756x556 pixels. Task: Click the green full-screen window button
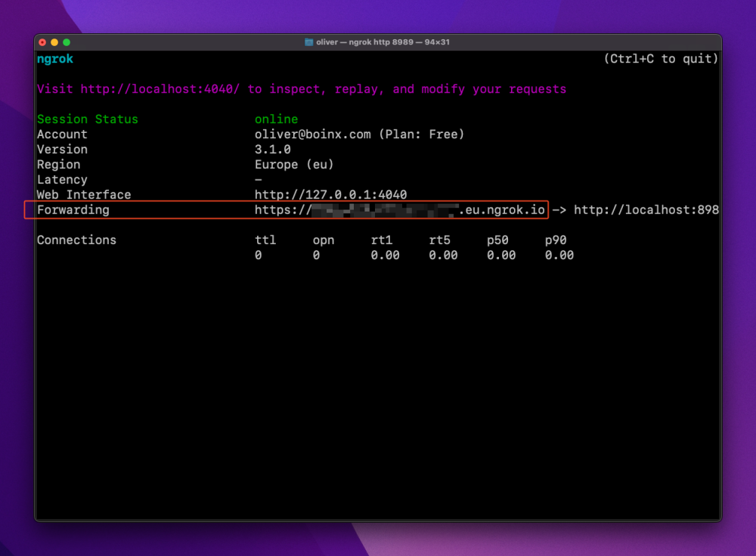[67, 42]
